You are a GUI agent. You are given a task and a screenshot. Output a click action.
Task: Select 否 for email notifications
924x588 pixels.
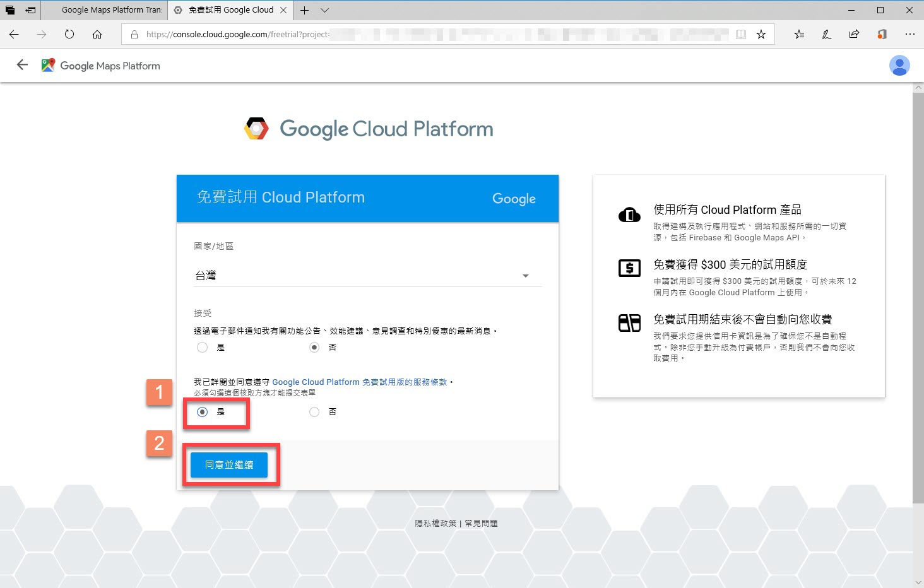(314, 347)
